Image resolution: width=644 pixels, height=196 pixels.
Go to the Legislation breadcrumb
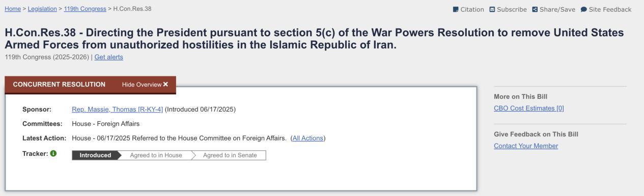42,9
